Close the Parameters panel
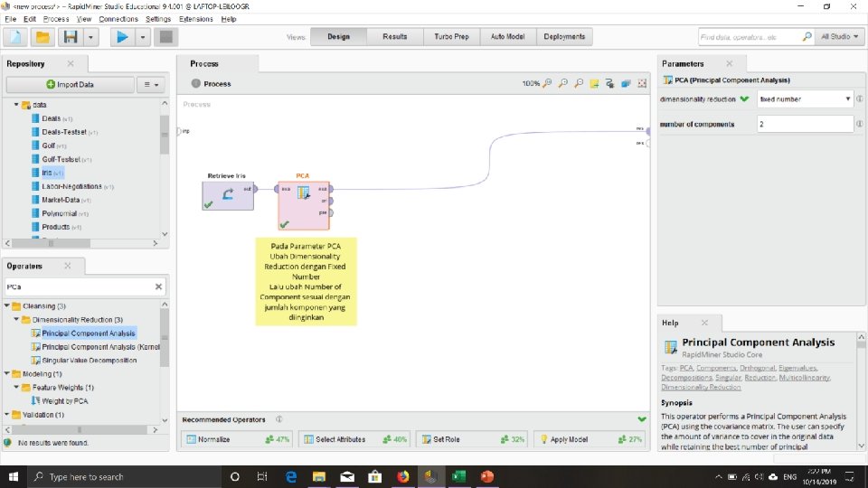Viewport: 868px width, 488px height. (x=729, y=63)
